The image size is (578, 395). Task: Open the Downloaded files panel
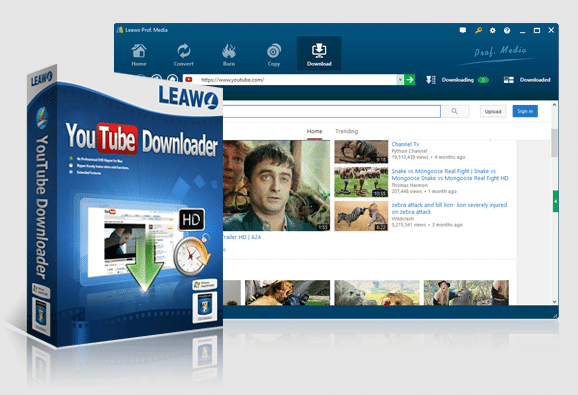(x=527, y=80)
